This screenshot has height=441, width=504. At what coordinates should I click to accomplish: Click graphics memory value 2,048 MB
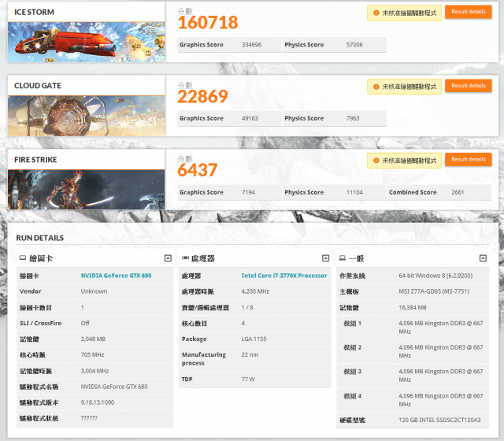[x=93, y=339]
